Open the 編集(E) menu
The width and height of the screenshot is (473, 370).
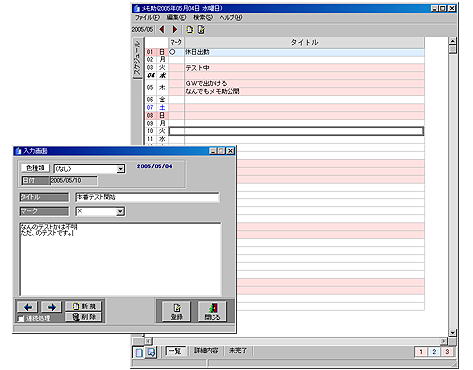(x=176, y=17)
